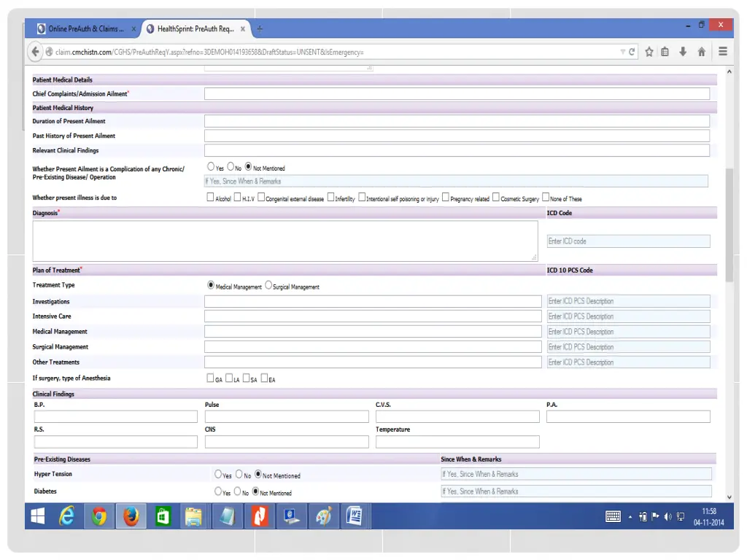The width and height of the screenshot is (747, 560).
Task: Select the HealthSprint PreAuth Req tab
Action: 196,29
